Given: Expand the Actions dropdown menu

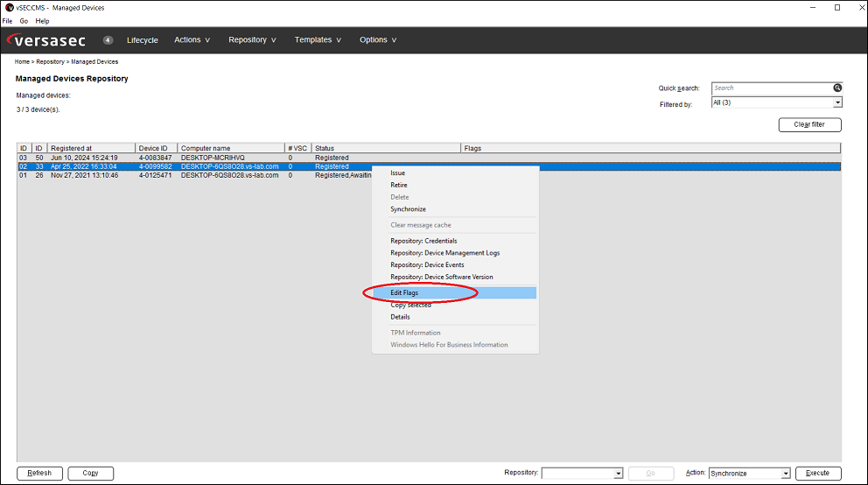Looking at the screenshot, I should 192,40.
